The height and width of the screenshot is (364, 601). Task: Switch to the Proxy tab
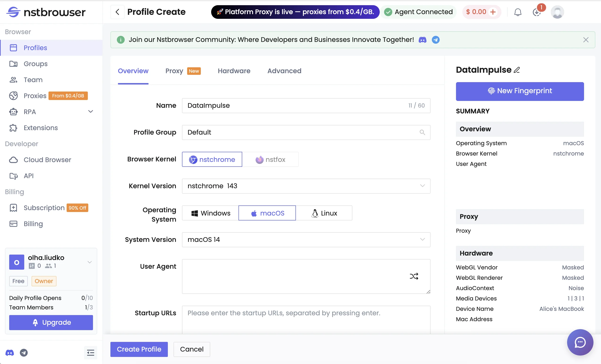pos(174,71)
